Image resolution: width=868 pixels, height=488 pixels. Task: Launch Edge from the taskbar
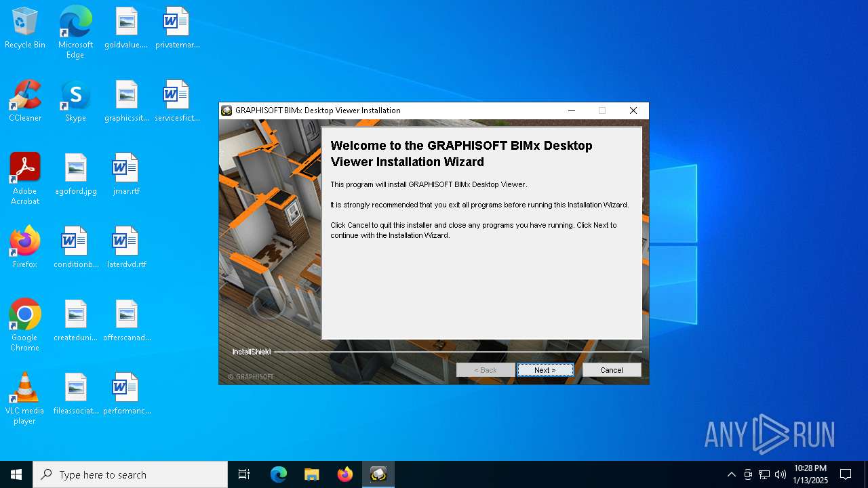click(x=279, y=474)
